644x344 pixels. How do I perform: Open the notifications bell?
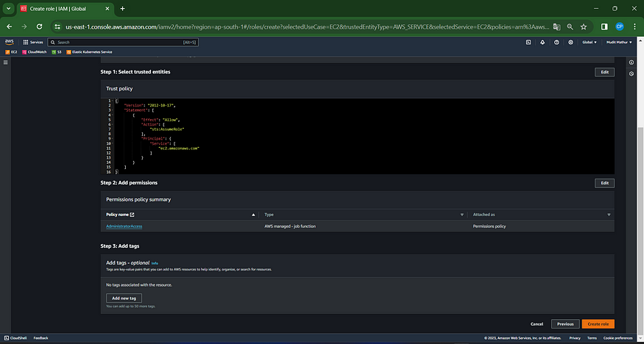coord(542,42)
